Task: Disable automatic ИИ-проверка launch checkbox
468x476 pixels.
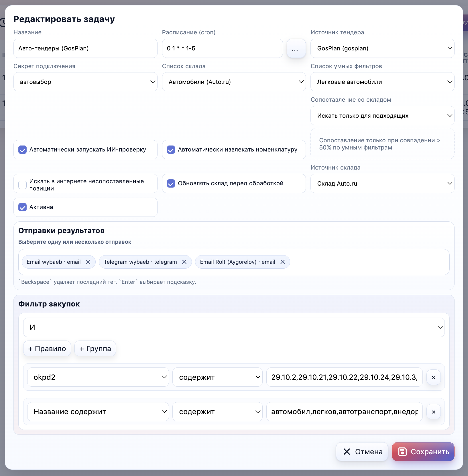Action: pos(23,150)
